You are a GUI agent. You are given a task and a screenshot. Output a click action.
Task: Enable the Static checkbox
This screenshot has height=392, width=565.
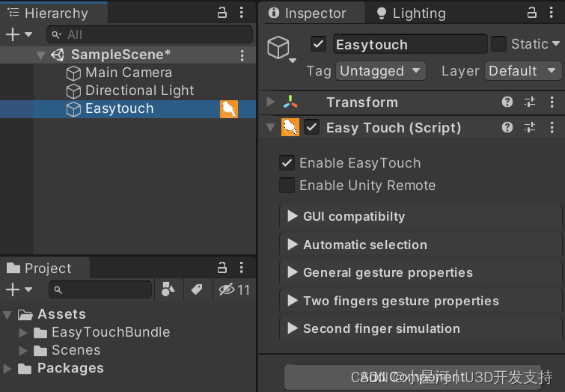tap(498, 44)
